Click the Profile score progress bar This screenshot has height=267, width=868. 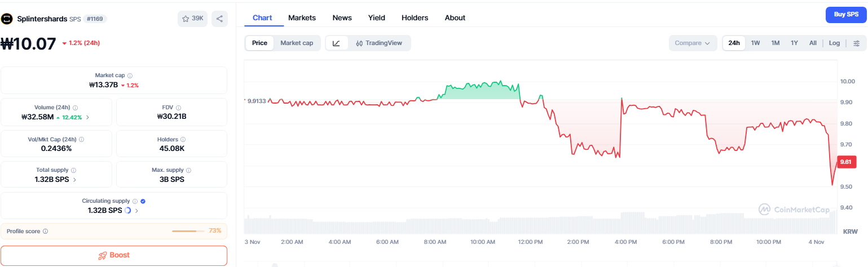tap(188, 231)
